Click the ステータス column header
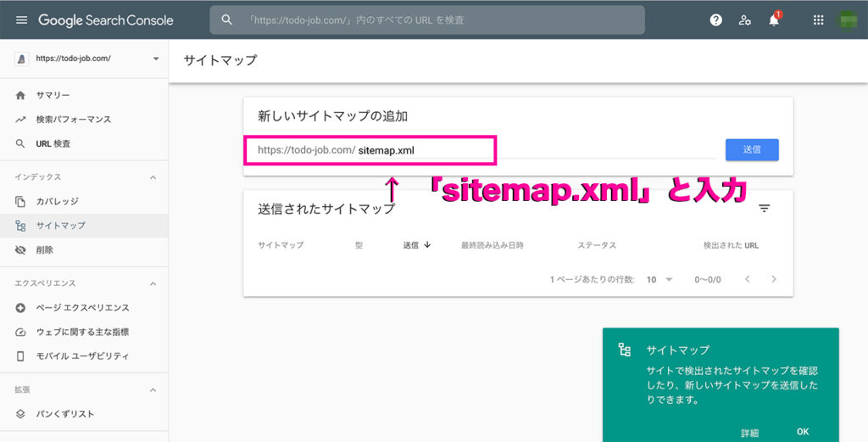Screen dimensions: 868x442 [x=597, y=245]
